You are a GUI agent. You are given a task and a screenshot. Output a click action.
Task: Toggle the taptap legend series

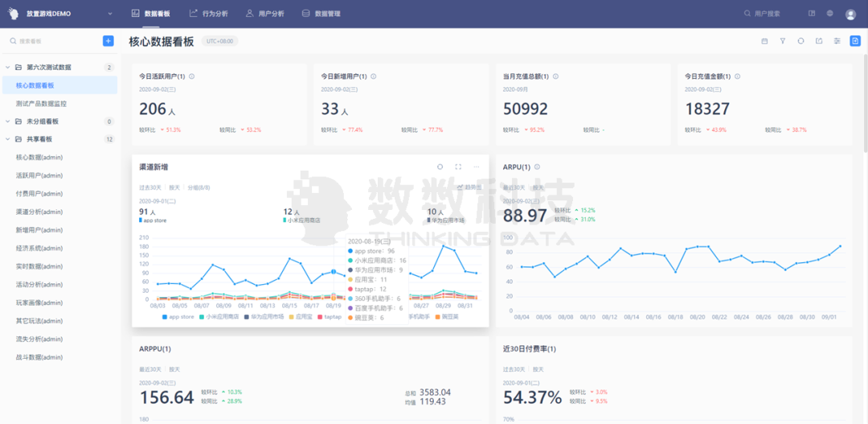click(330, 317)
